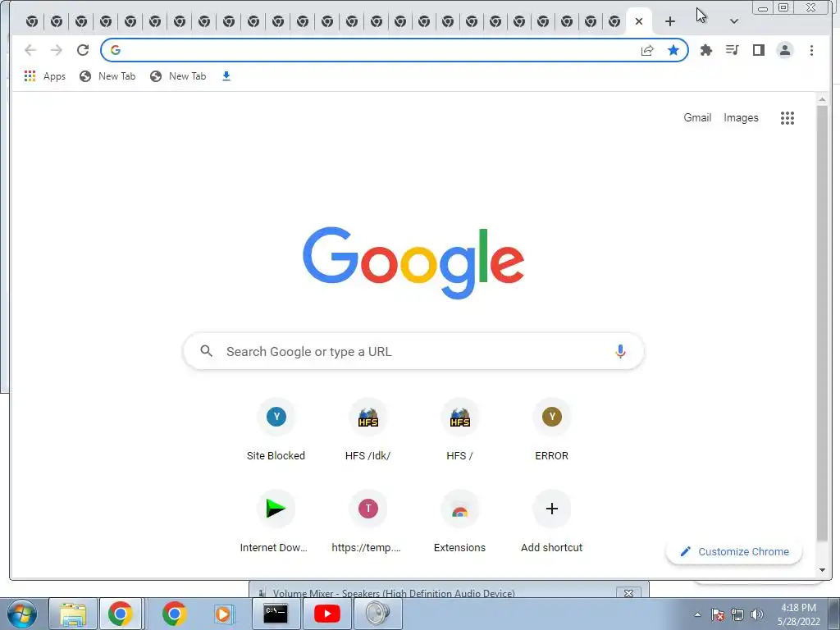Image resolution: width=840 pixels, height=630 pixels.
Task: Open the Volume Mixer speaker taskbar button
Action: [x=377, y=614]
